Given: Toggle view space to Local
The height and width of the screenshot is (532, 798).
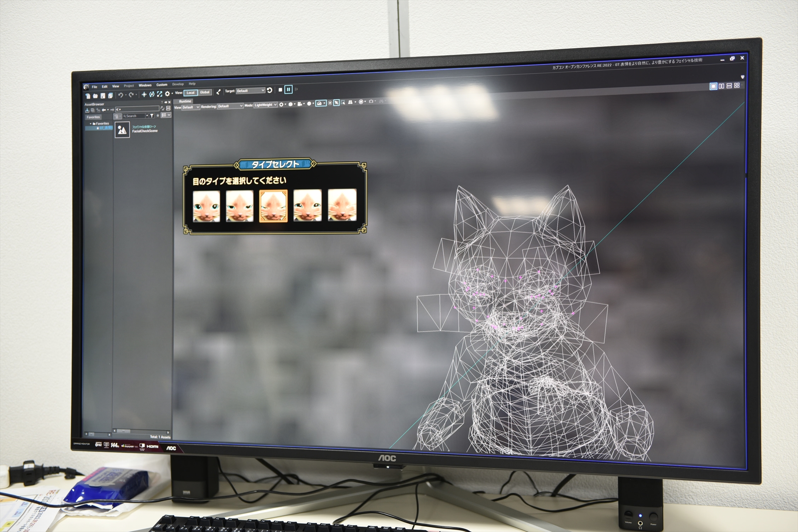Looking at the screenshot, I should (190, 93).
